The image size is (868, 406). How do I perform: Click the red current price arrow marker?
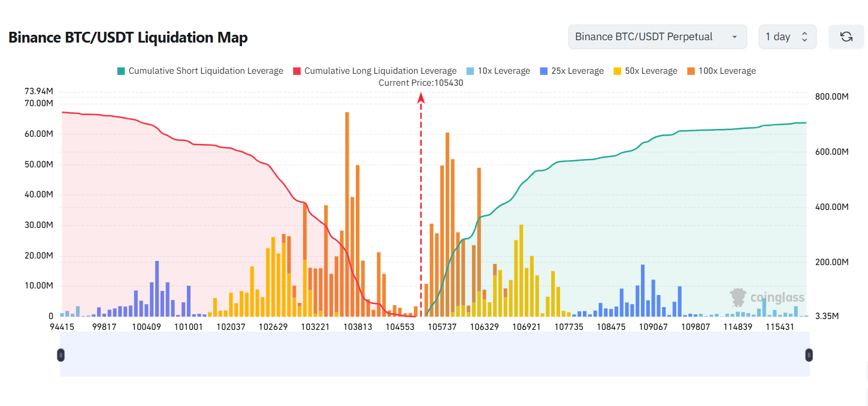click(421, 99)
